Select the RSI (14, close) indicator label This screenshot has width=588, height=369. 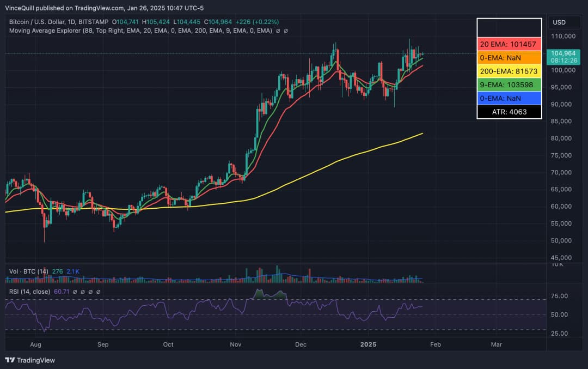pyautogui.click(x=29, y=292)
